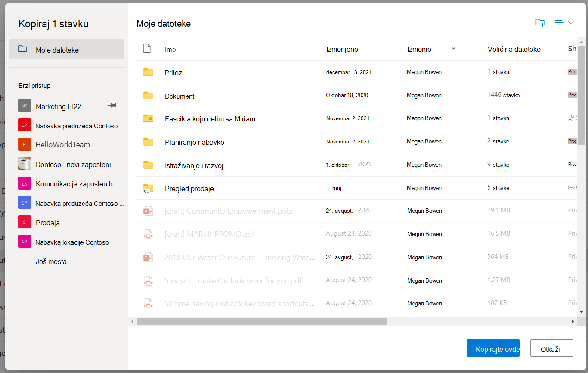Click the vertical scrollbar down arrow
This screenshot has height=373, width=588.
click(582, 311)
